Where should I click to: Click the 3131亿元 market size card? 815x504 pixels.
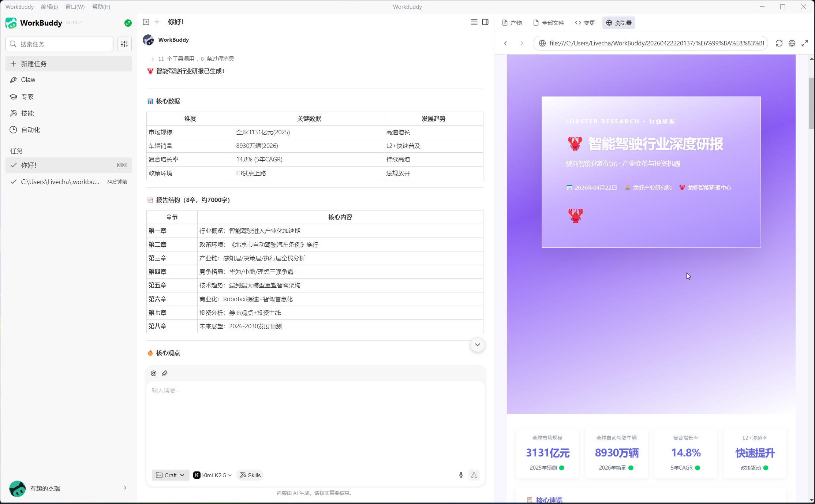coord(547,453)
